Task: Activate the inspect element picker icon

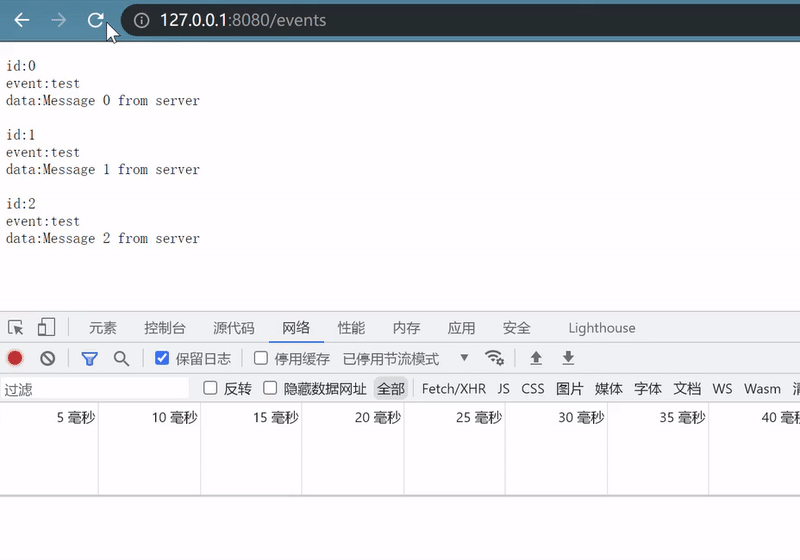Action: point(15,327)
